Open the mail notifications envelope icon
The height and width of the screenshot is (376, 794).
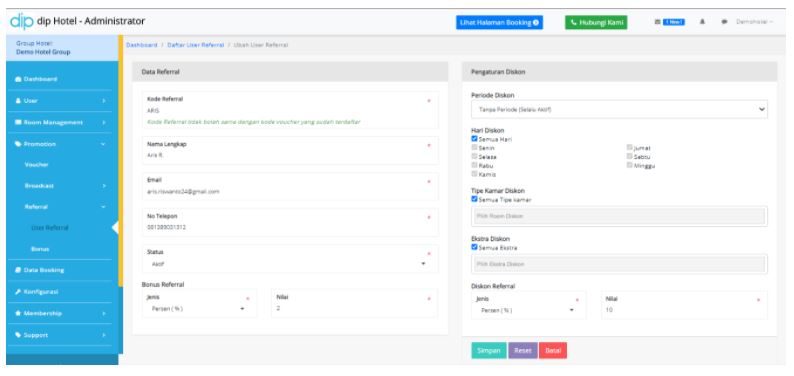658,22
